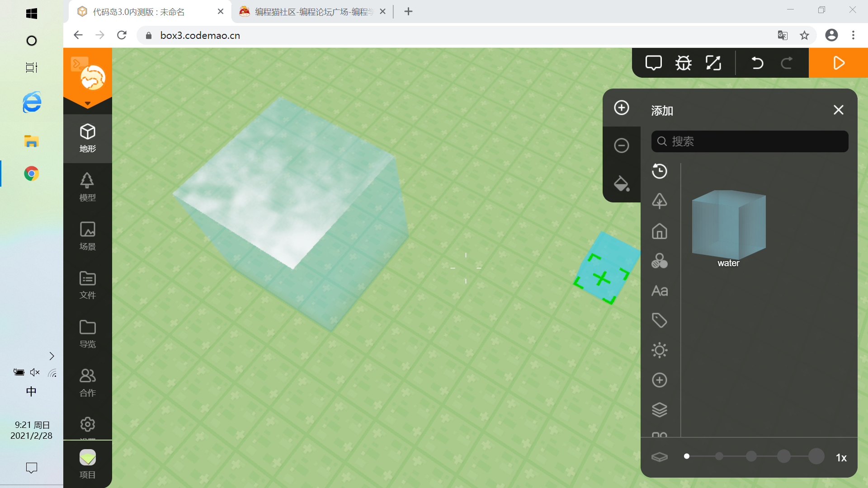Redo the last undone action
Image resolution: width=868 pixels, height=488 pixels.
787,63
